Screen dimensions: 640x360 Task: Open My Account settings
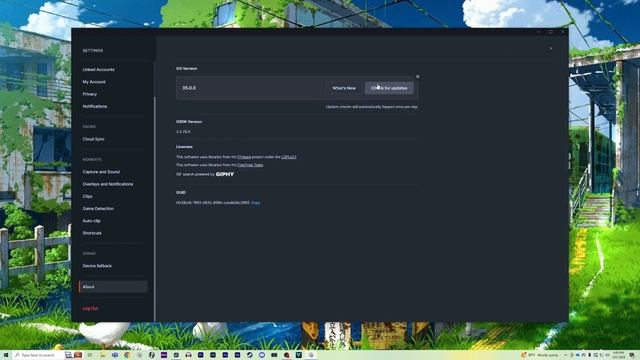click(x=94, y=82)
